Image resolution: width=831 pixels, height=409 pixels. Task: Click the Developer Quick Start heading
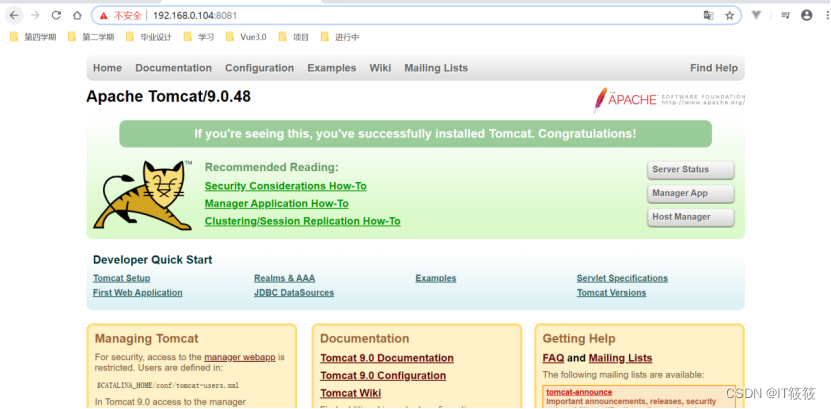[153, 260]
